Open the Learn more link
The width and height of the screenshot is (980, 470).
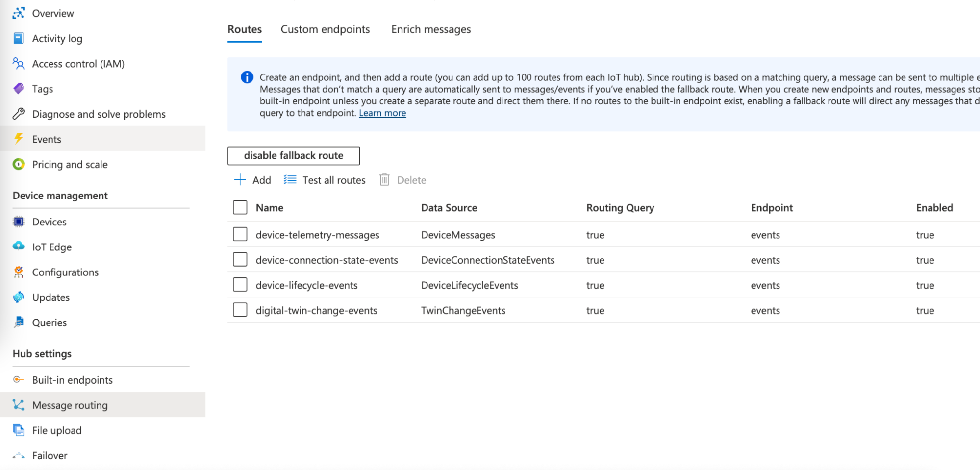point(382,113)
